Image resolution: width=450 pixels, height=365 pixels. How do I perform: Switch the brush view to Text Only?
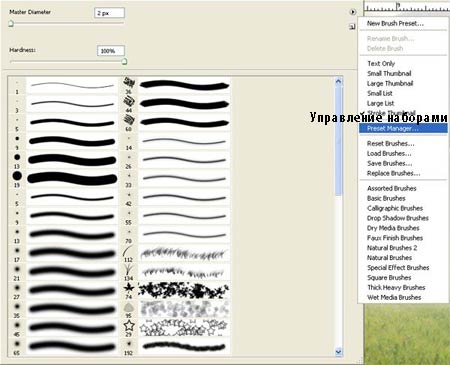point(381,63)
